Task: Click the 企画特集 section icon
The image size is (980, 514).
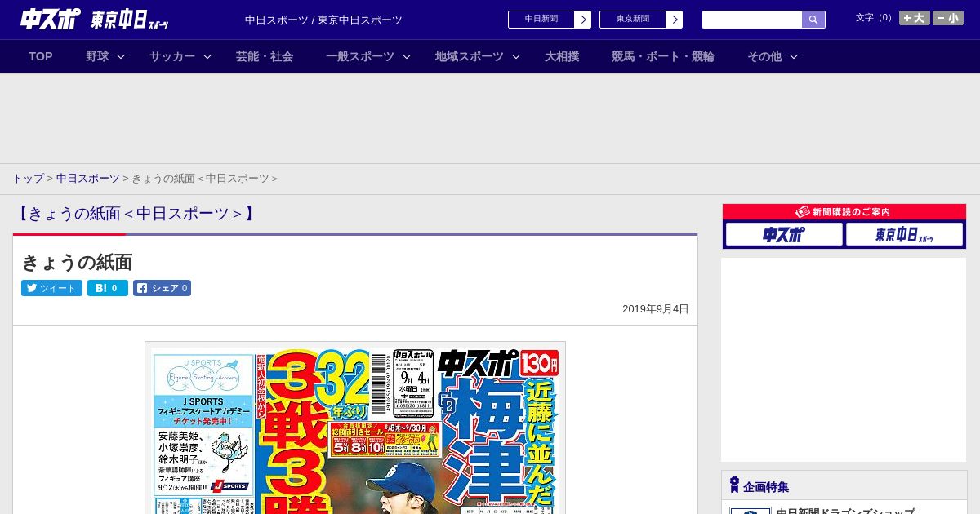Action: coord(734,485)
